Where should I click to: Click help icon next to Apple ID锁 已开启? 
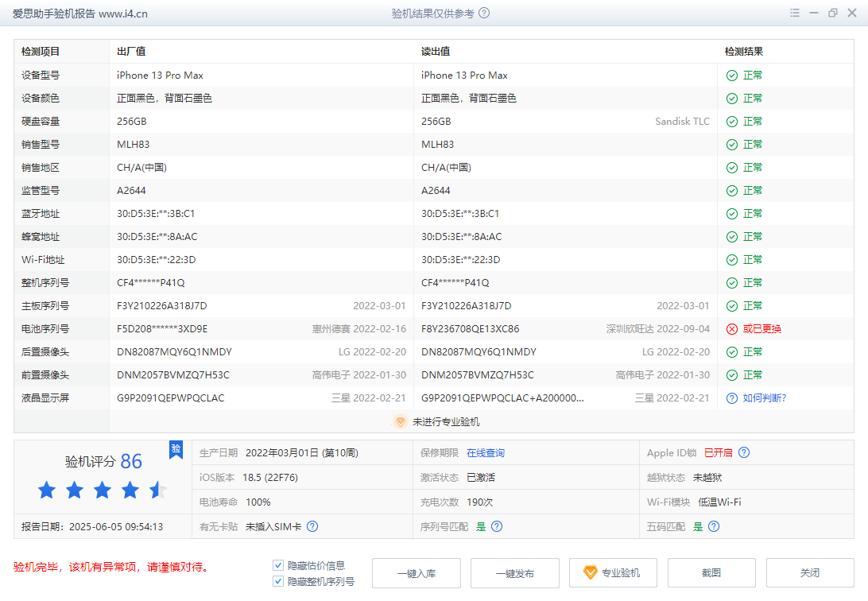[744, 453]
